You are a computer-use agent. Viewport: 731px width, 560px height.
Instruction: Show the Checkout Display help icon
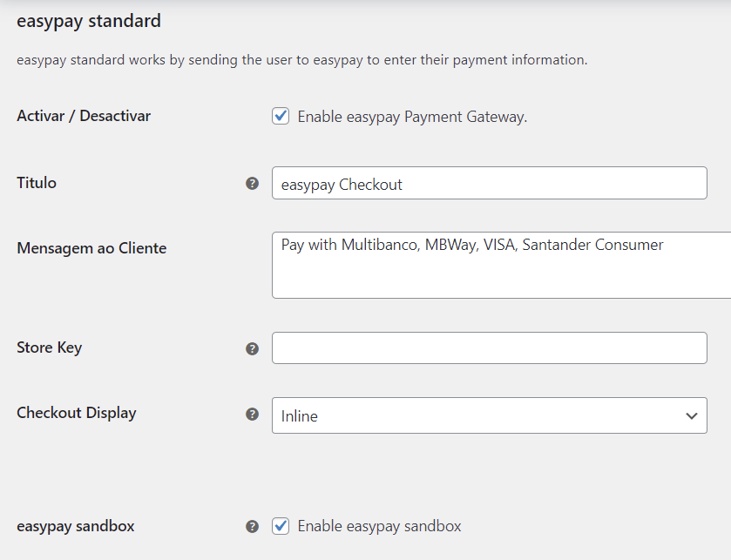click(252, 414)
